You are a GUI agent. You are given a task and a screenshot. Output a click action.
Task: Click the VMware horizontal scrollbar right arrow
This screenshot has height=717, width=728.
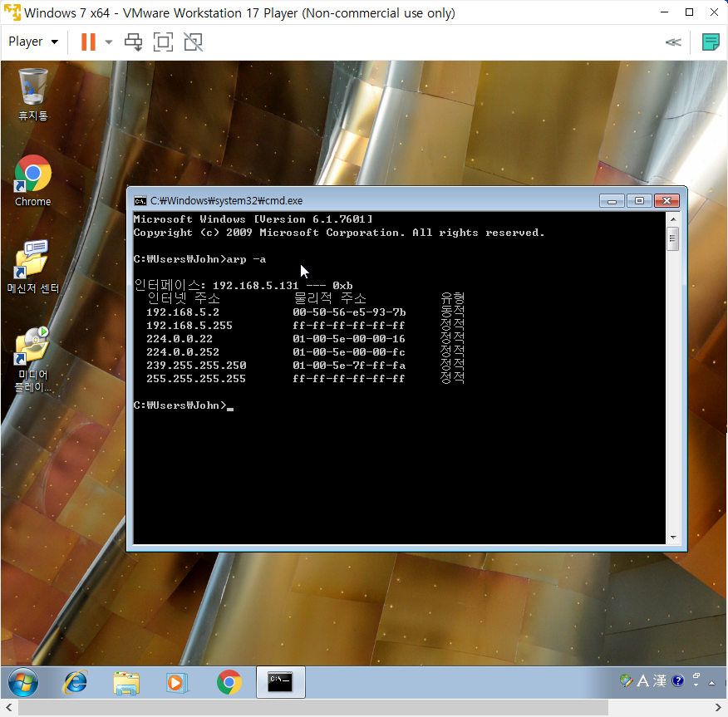[718, 708]
